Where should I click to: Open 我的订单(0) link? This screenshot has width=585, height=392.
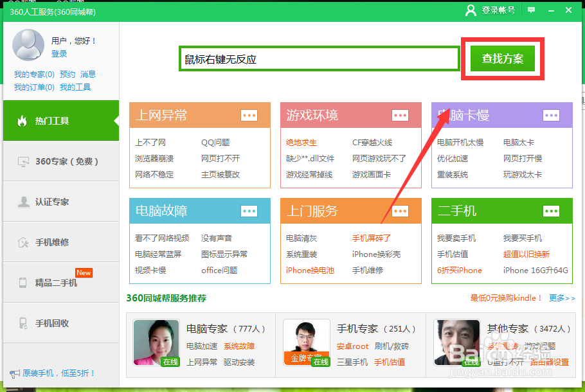[x=34, y=87]
